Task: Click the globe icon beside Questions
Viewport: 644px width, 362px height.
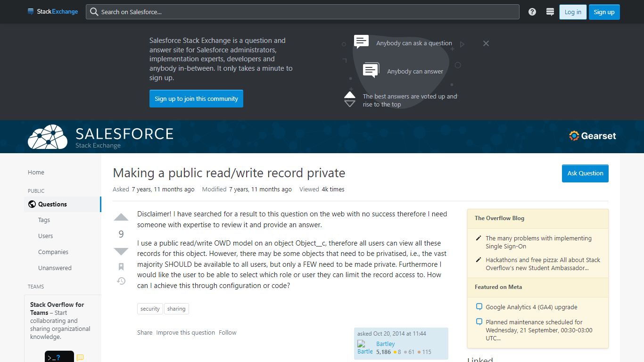Action: [x=32, y=204]
